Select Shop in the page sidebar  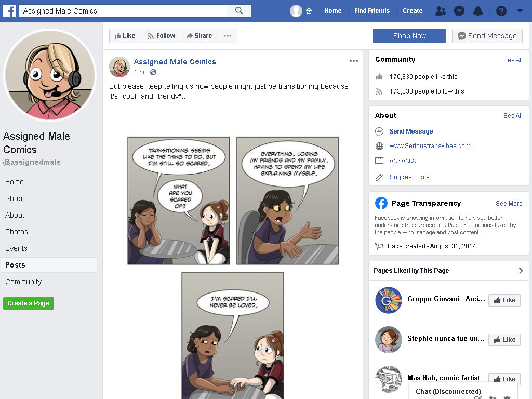tap(14, 198)
